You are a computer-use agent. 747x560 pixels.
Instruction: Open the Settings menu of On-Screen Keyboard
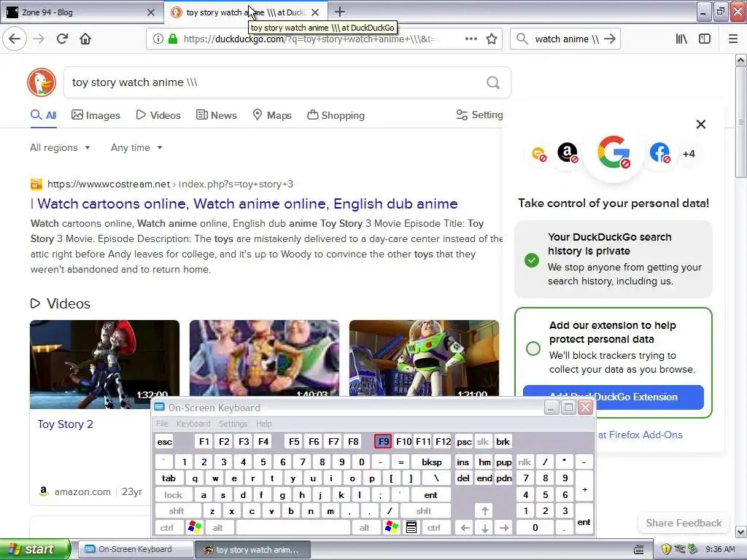tap(233, 424)
